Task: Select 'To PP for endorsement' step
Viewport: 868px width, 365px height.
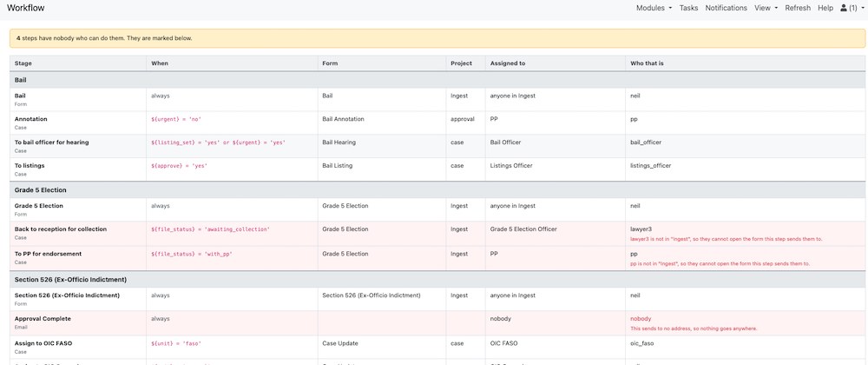Action: tap(437, 258)
